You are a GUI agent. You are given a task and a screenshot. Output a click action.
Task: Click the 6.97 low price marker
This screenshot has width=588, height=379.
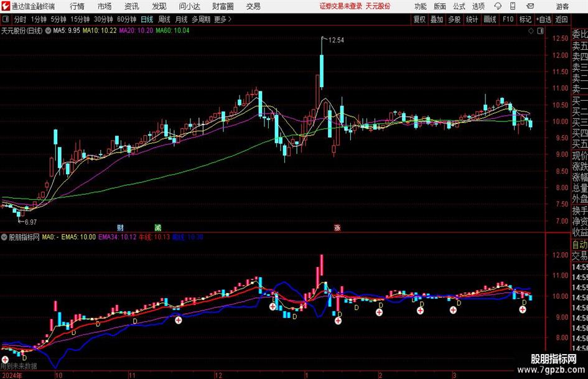30,222
